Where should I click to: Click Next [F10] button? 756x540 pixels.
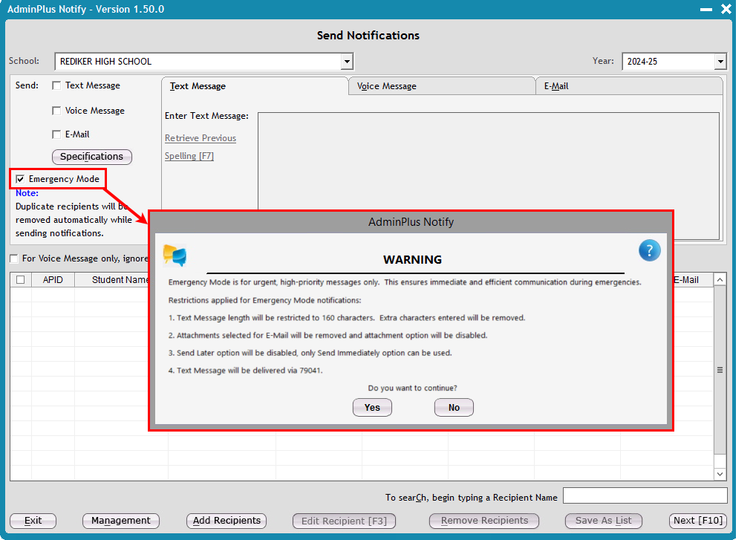click(697, 521)
